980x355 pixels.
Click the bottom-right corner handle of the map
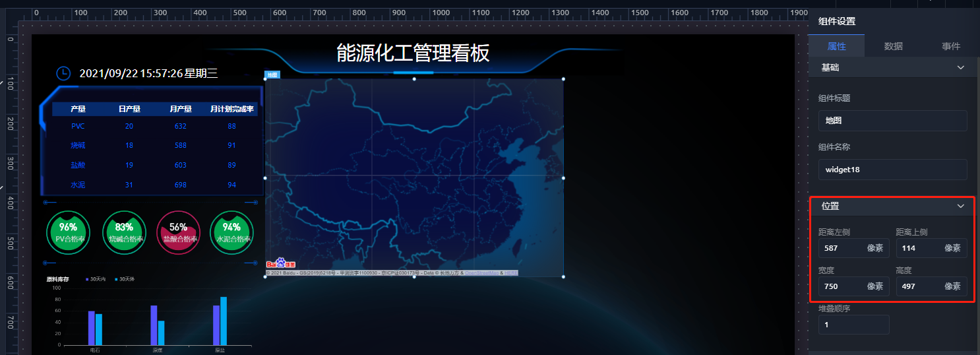click(x=563, y=276)
